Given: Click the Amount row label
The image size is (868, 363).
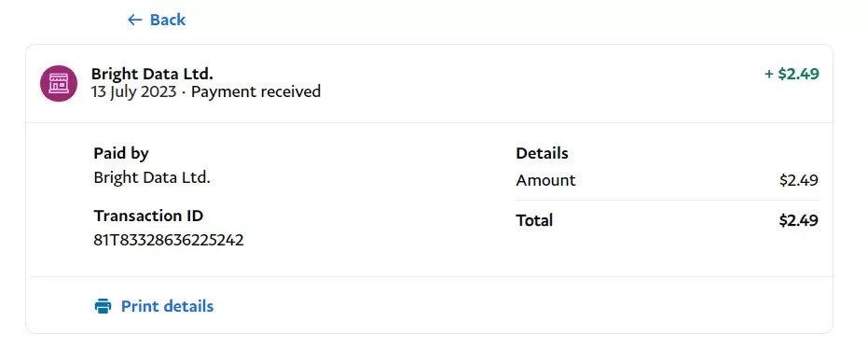Looking at the screenshot, I should pos(545,180).
